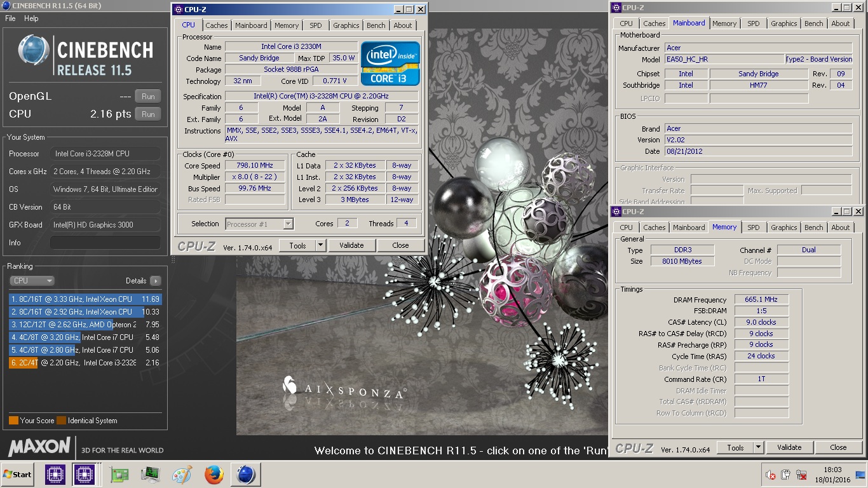
Task: Click the Identical System brown legend swatch
Action: [x=61, y=421]
